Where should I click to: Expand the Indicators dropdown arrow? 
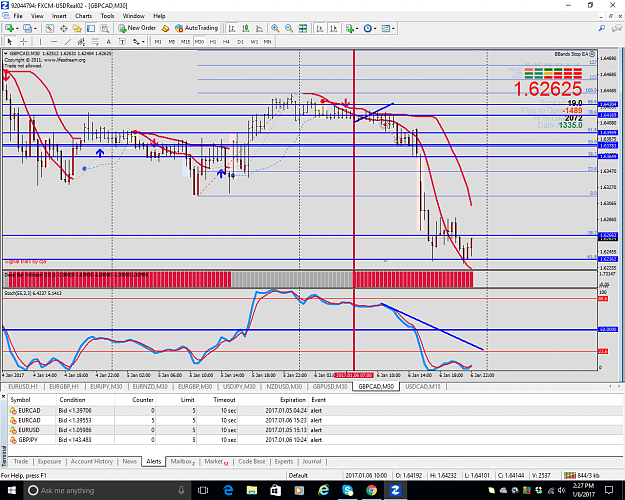pos(357,28)
